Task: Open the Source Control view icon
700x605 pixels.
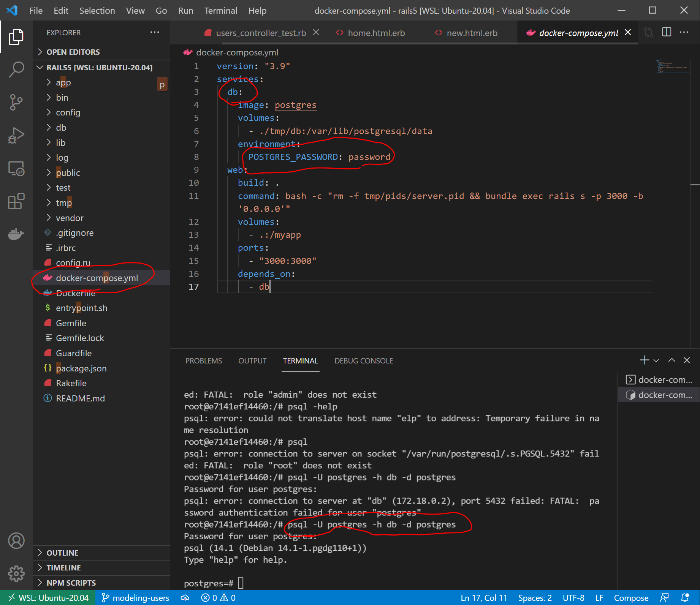Action: click(x=16, y=103)
